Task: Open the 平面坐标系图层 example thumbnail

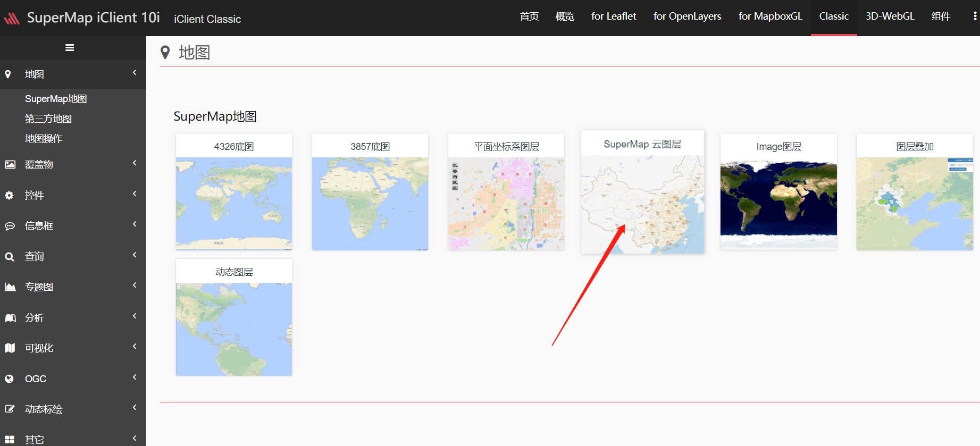Action: (506, 204)
